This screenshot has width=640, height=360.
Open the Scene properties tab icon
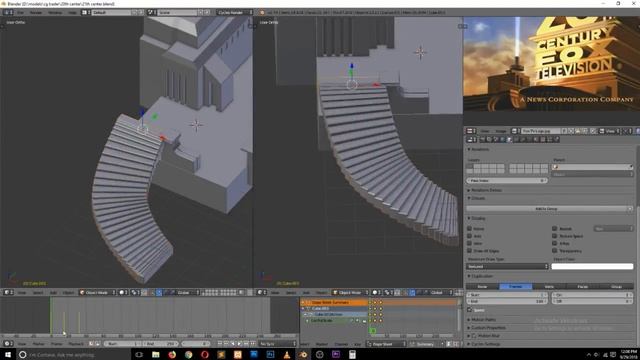[496, 140]
